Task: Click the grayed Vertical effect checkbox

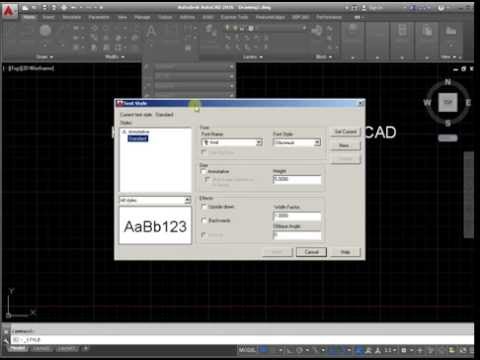Action: pyautogui.click(x=204, y=235)
